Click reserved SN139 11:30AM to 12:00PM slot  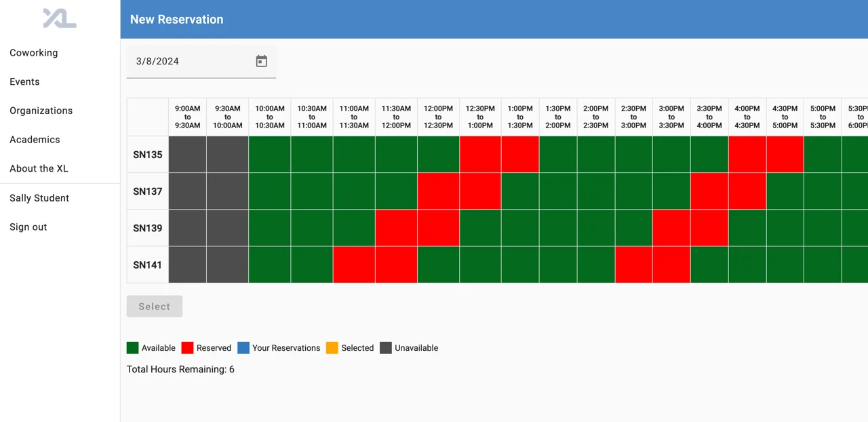[396, 228]
